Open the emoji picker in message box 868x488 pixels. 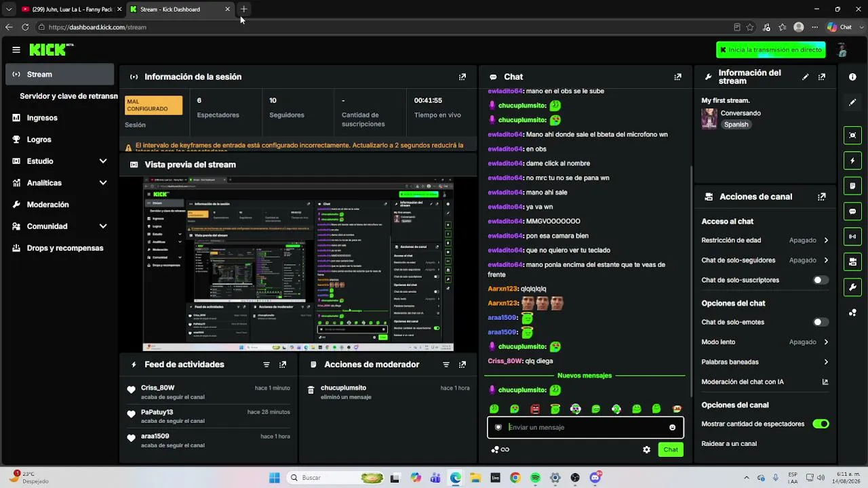point(673,428)
